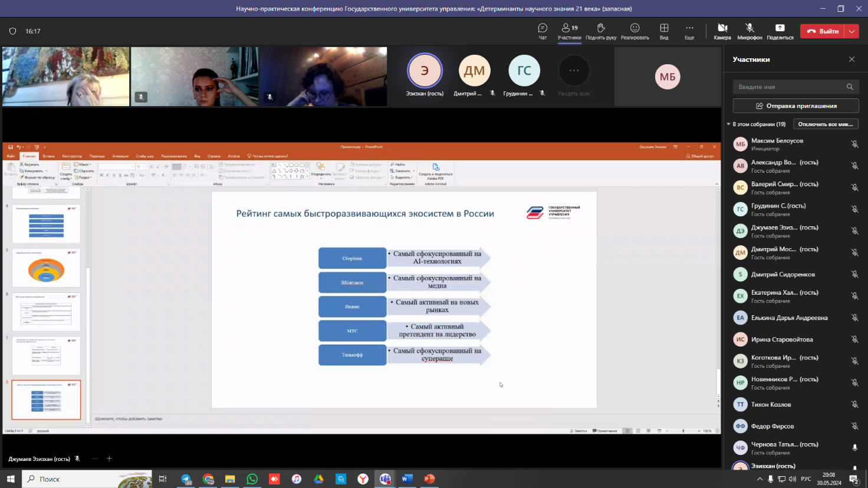Open the Вид view options
Viewport: 868px width, 488px height.
tap(664, 31)
